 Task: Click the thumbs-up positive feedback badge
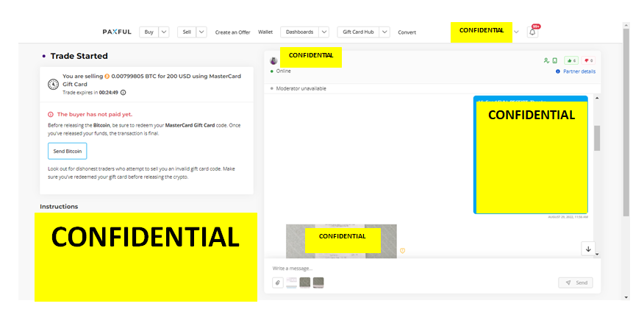571,60
